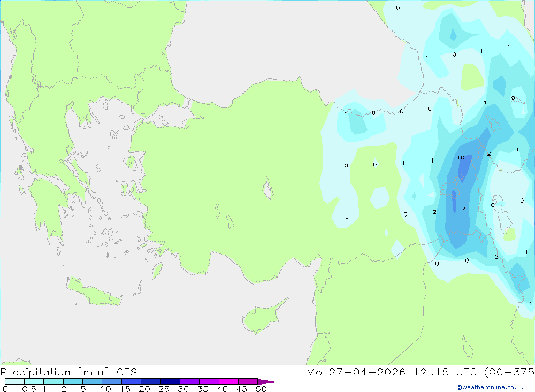Click the 45–50 mm dark magenta legend swatch

(248, 381)
